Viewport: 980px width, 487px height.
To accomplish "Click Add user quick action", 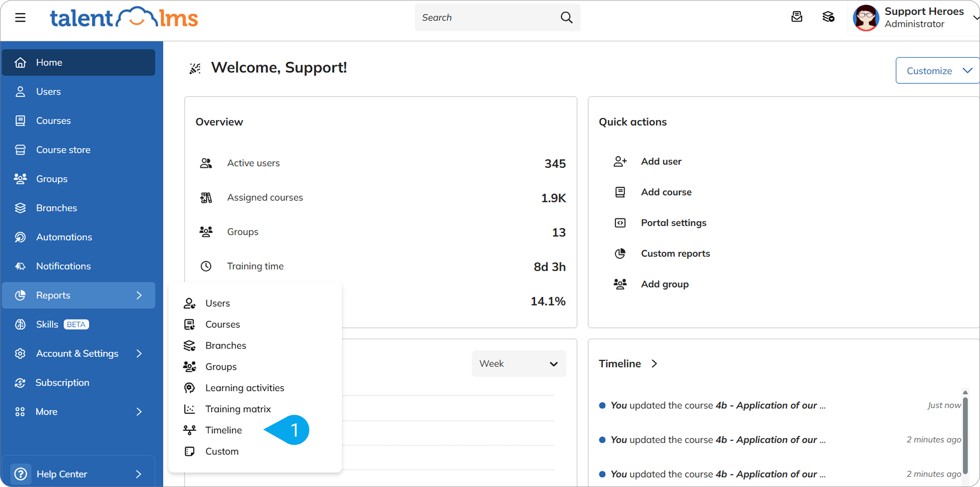I will pos(661,161).
